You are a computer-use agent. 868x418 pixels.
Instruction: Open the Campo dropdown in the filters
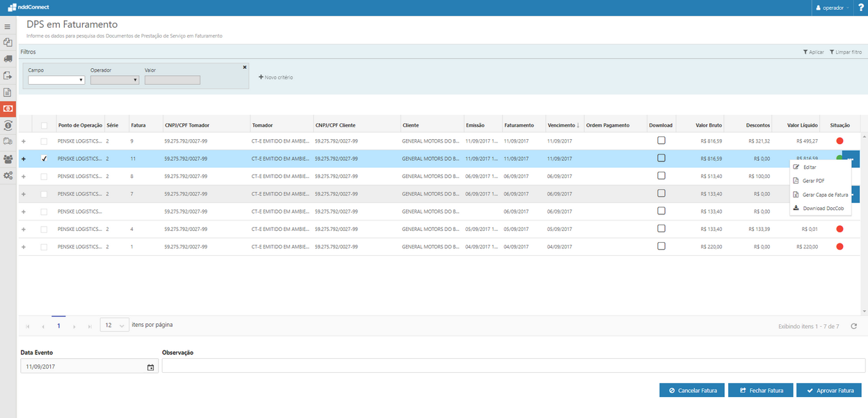(x=56, y=80)
